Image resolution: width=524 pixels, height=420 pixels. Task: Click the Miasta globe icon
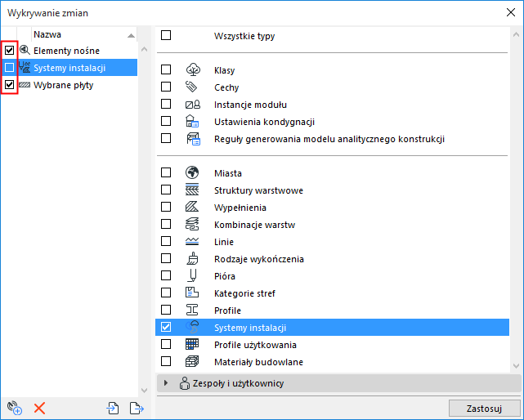tap(192, 172)
